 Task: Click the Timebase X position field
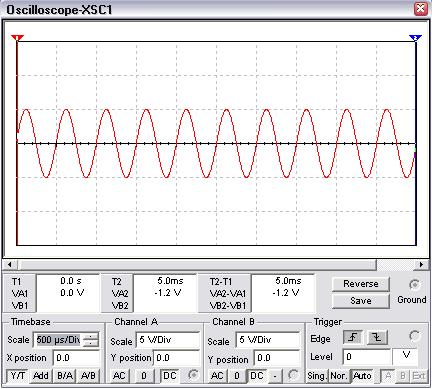click(x=76, y=358)
